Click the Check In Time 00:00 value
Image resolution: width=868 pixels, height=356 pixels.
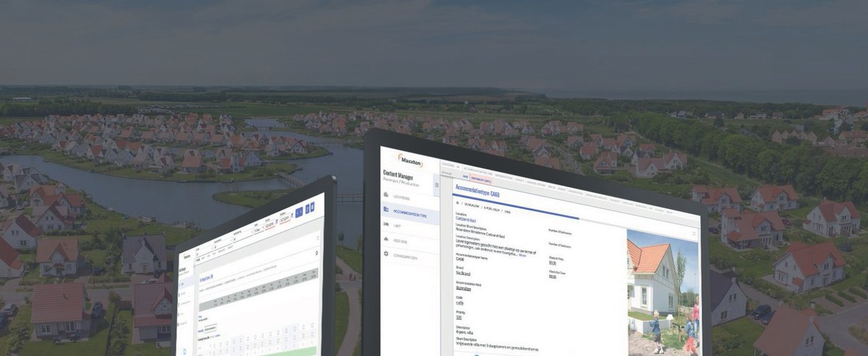(553, 263)
